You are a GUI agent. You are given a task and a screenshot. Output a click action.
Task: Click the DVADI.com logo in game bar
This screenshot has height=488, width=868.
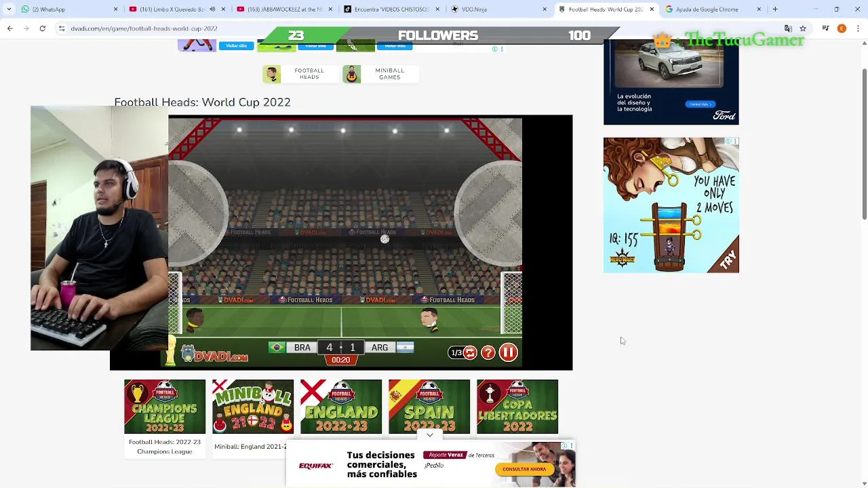(214, 355)
